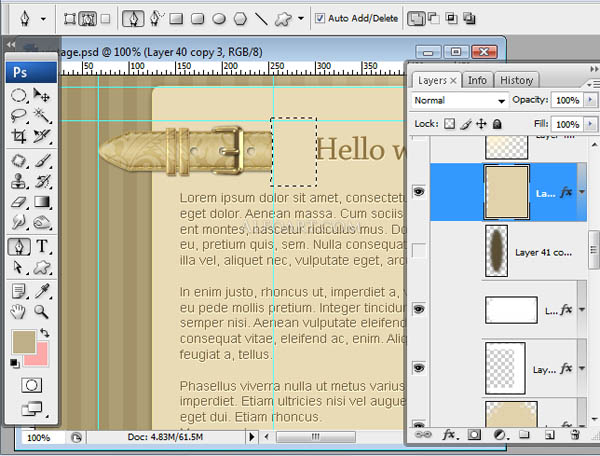Viewport: 600px width, 456px height.
Task: Swap foreground and background colors
Action: 45,333
